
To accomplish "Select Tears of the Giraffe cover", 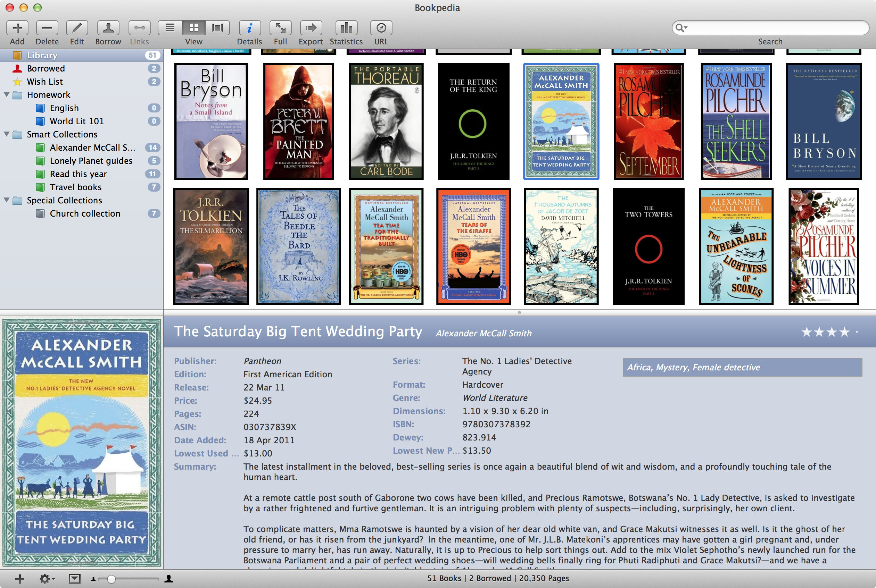I will [473, 246].
